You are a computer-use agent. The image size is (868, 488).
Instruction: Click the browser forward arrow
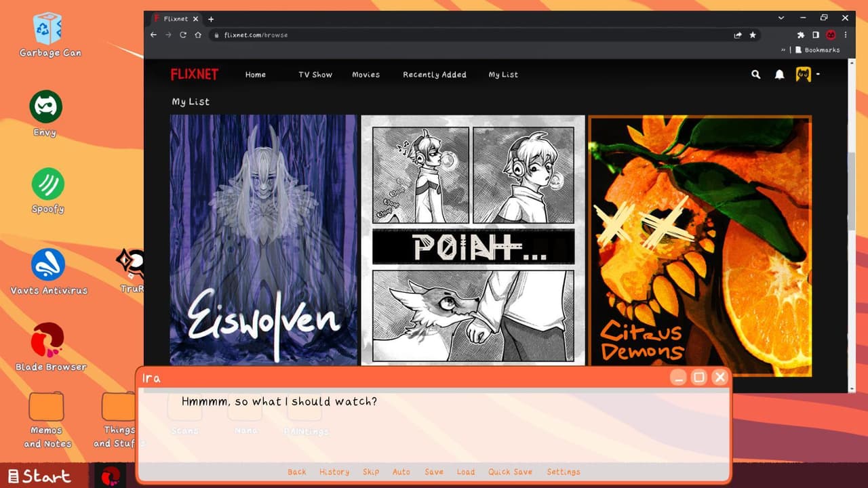click(168, 35)
